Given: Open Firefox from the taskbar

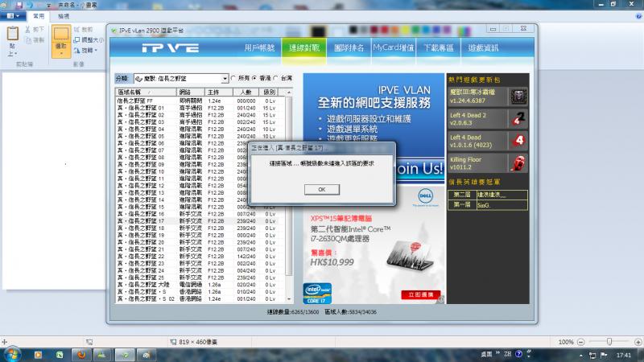Looking at the screenshot, I should (x=80, y=353).
